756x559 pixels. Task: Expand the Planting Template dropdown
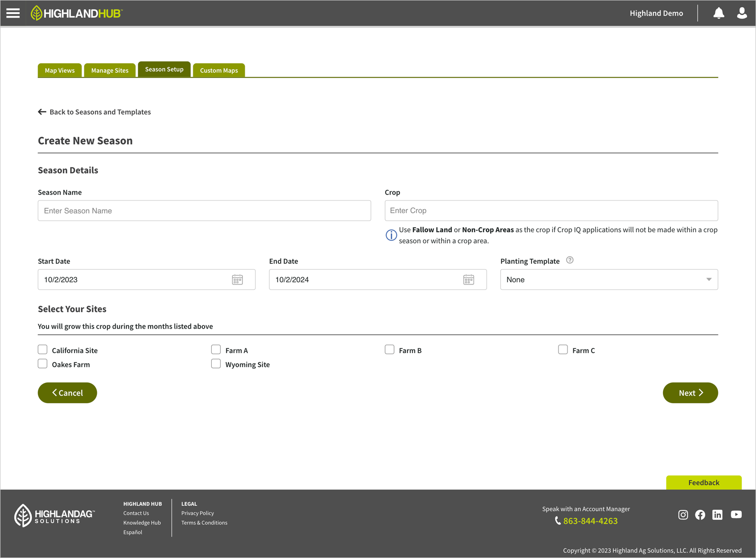click(x=609, y=280)
